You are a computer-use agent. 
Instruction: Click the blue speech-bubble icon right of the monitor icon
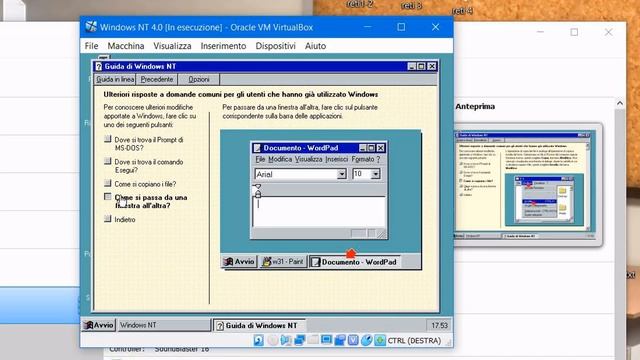(x=340, y=340)
